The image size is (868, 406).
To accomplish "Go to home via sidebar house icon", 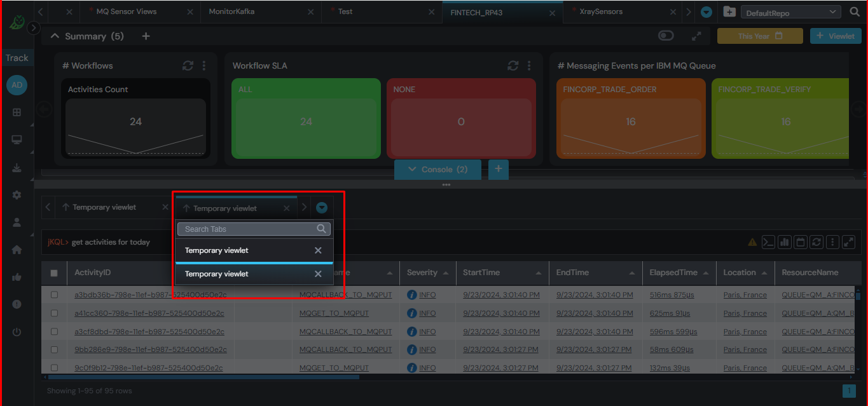I will point(17,250).
